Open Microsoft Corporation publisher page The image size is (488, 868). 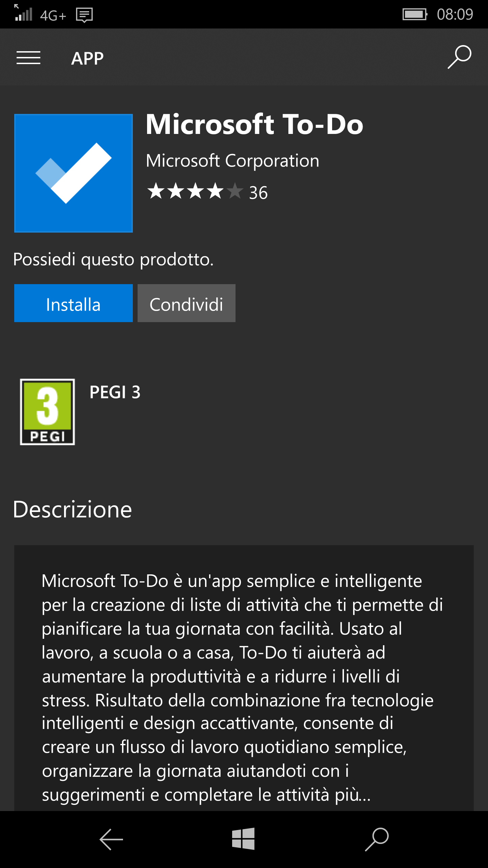(232, 161)
